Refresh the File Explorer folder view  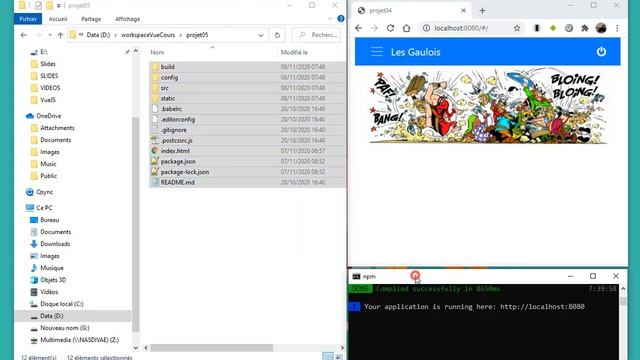(277, 35)
